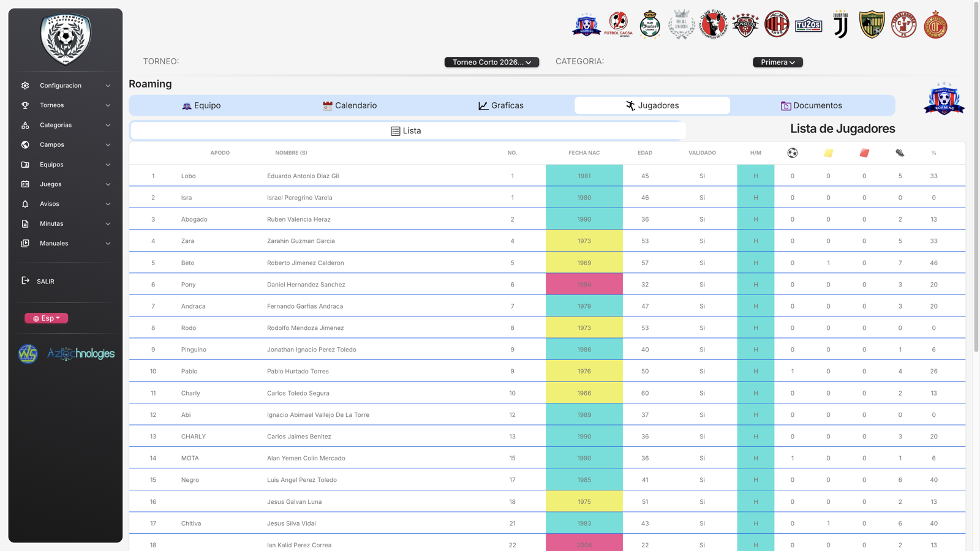Select the Jugadores tab
This screenshot has height=551, width=980.
(652, 105)
